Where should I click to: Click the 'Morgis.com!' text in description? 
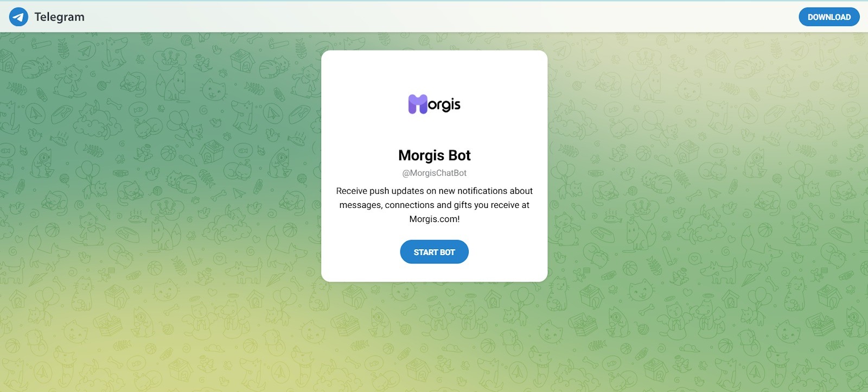(x=434, y=219)
